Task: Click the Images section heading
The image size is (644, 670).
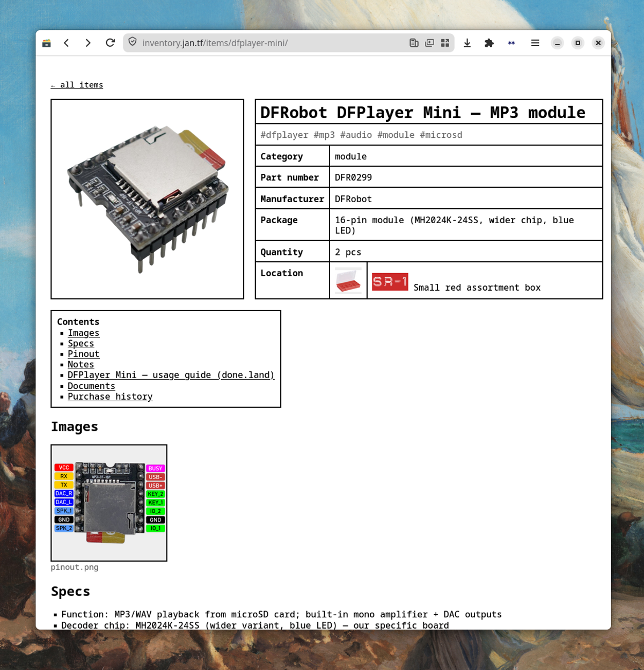Action: [75, 426]
